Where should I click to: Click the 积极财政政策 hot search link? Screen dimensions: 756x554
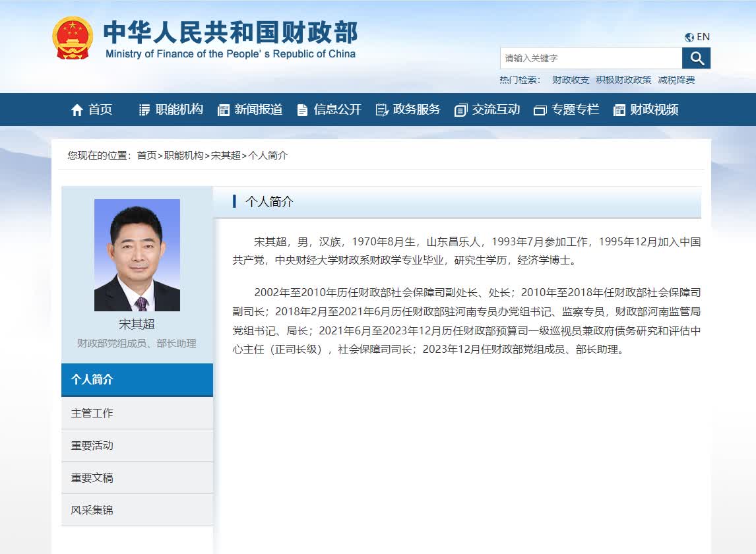tap(623, 80)
